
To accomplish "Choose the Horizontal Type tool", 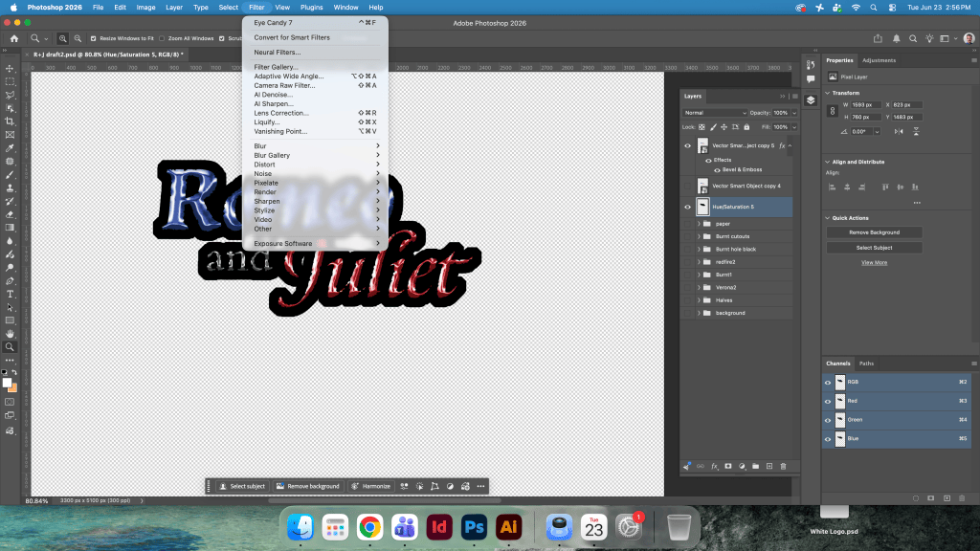I will click(x=10, y=295).
